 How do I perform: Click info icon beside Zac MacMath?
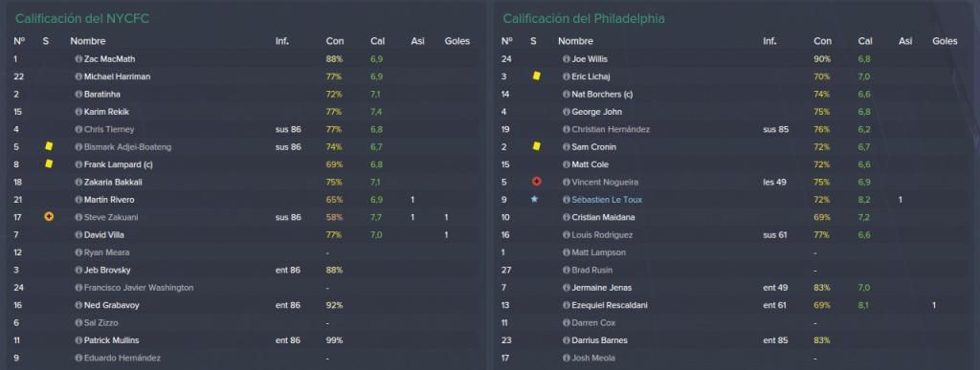pyautogui.click(x=78, y=59)
